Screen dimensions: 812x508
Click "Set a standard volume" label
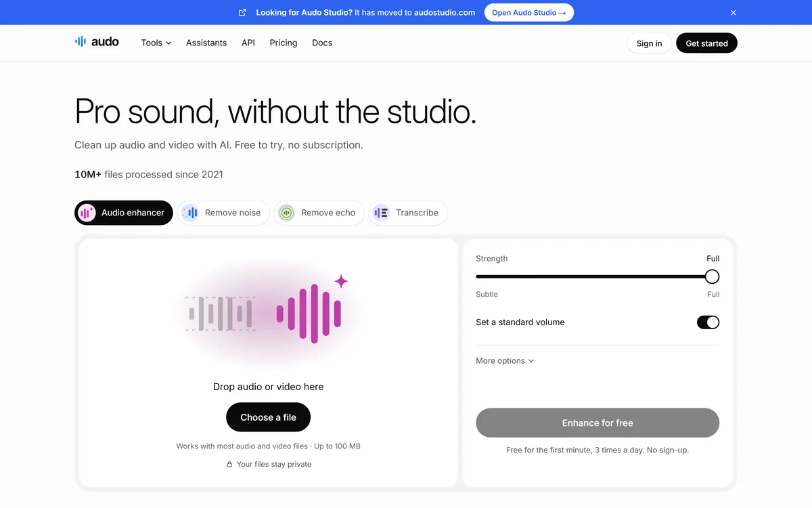pos(520,322)
